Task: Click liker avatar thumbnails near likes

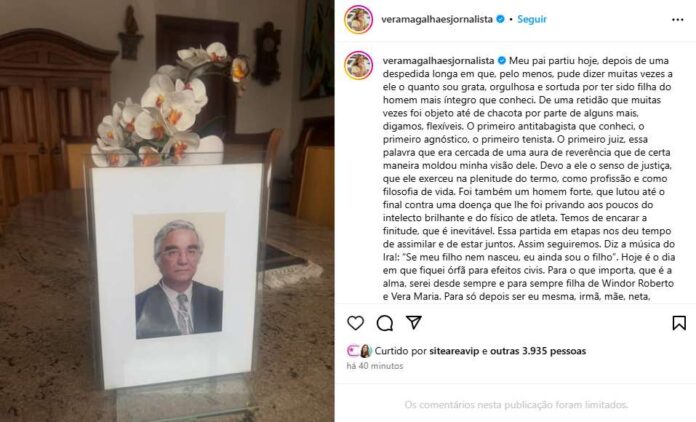Action: (x=359, y=351)
